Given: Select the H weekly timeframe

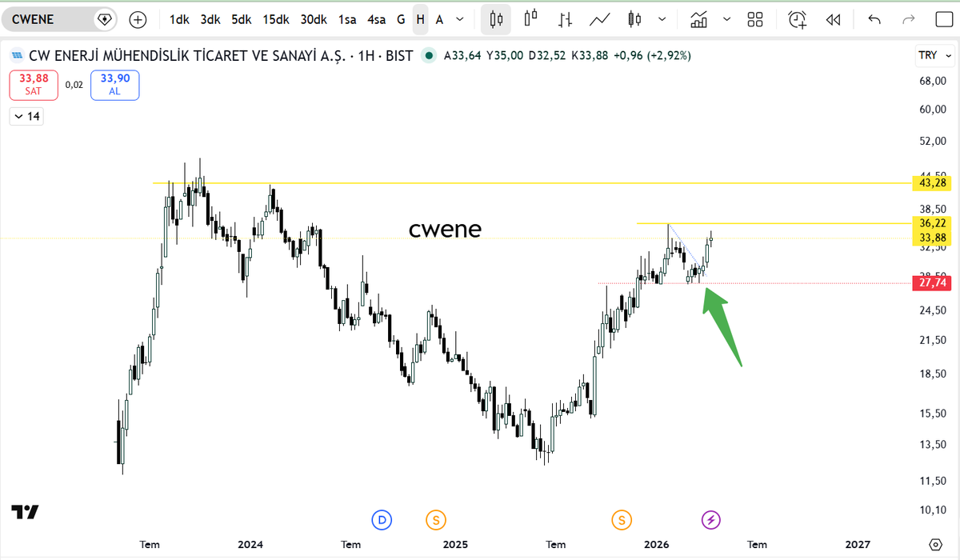Looking at the screenshot, I should 420,19.
